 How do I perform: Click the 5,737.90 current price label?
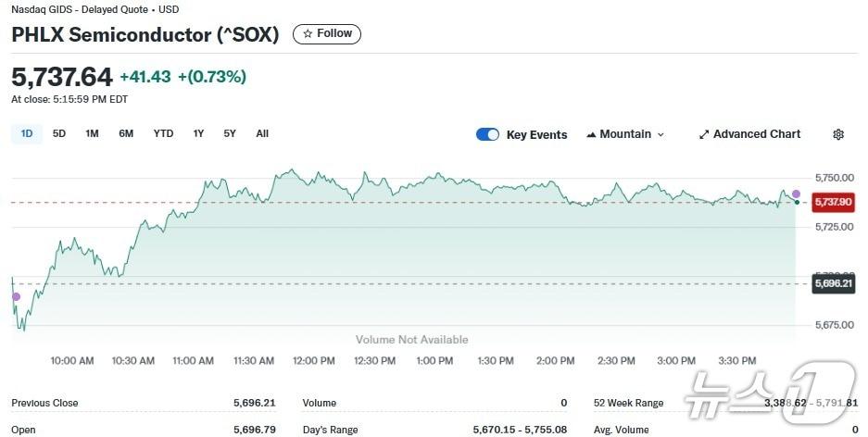point(832,202)
